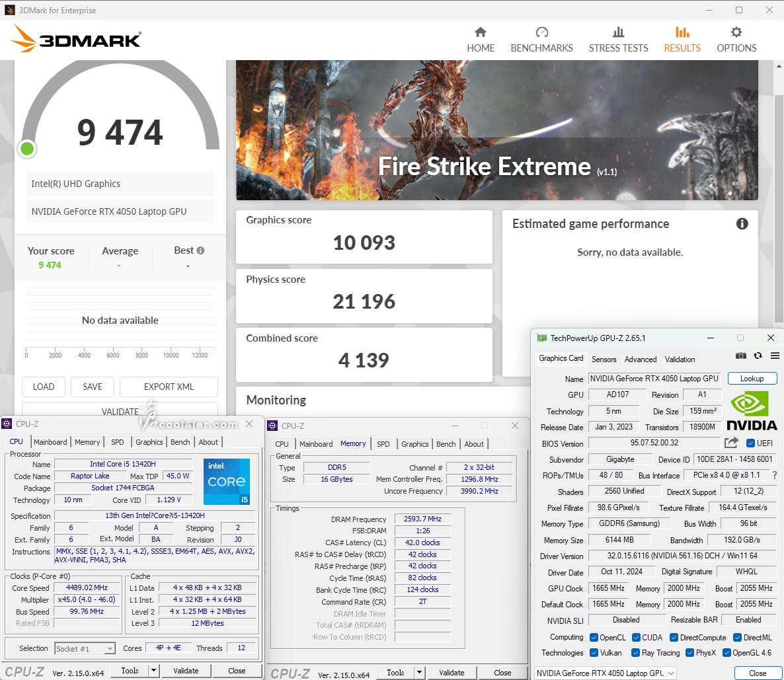Toggle PhysX checkbox
This screenshot has width=784, height=680.
(x=690, y=652)
